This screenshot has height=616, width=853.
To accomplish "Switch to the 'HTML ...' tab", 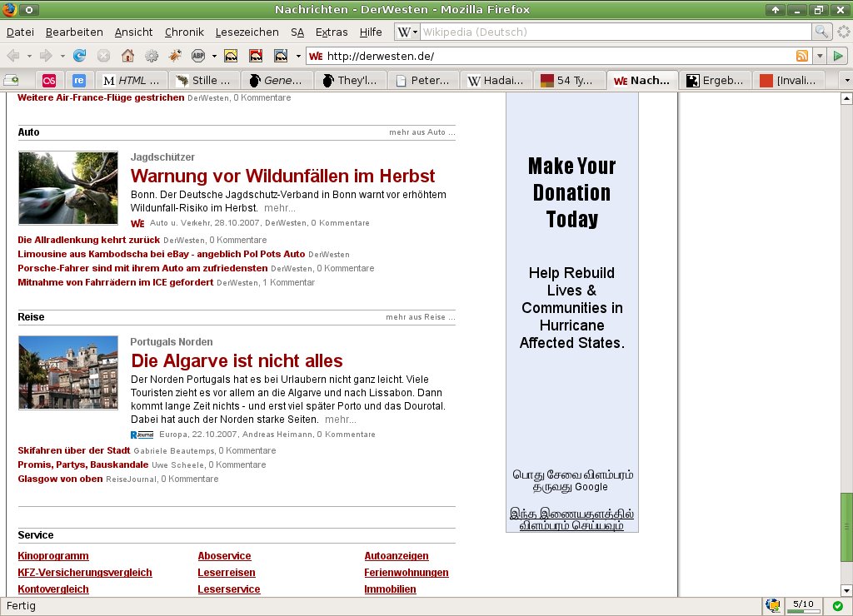I will point(132,81).
